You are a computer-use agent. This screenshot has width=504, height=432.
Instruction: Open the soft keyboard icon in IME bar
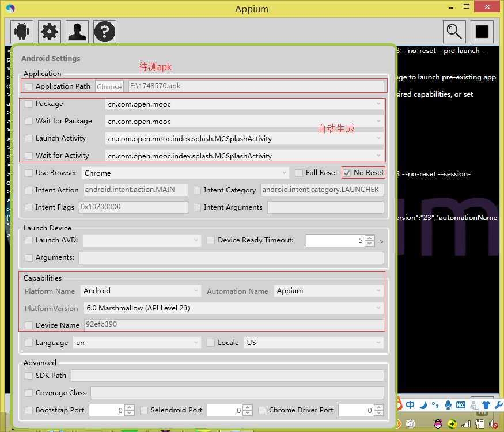pos(461,405)
